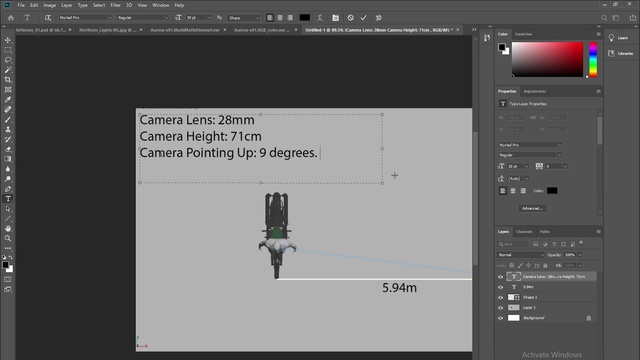Select the Eyedropper tool
Image resolution: width=640 pixels, height=360 pixels.
coord(8,100)
